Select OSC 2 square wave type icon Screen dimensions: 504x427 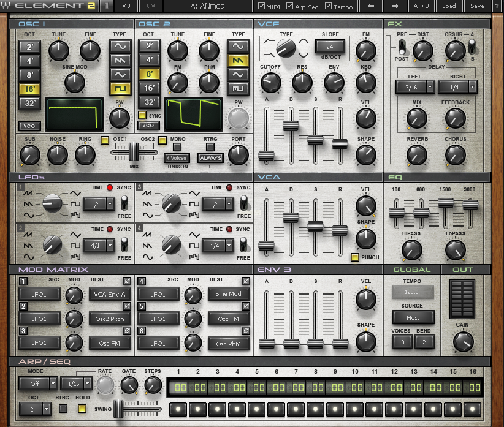238,89
